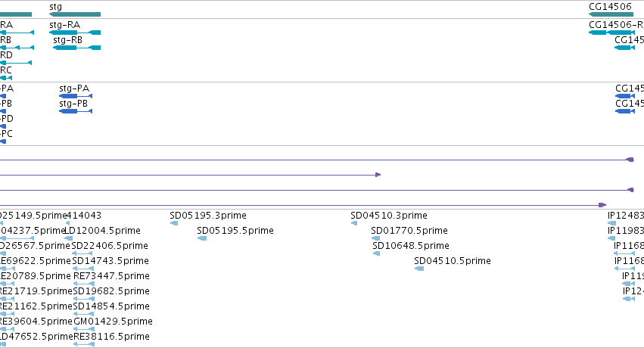Viewport: 644px width, 348px height.
Task: Select the CG14506-R transcript glyph
Action: [x=611, y=33]
